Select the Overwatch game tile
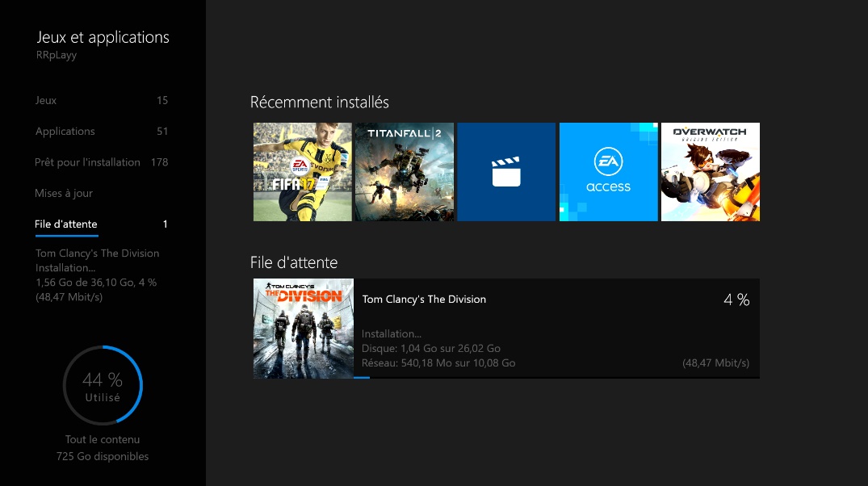This screenshot has height=486, width=868. click(x=711, y=172)
